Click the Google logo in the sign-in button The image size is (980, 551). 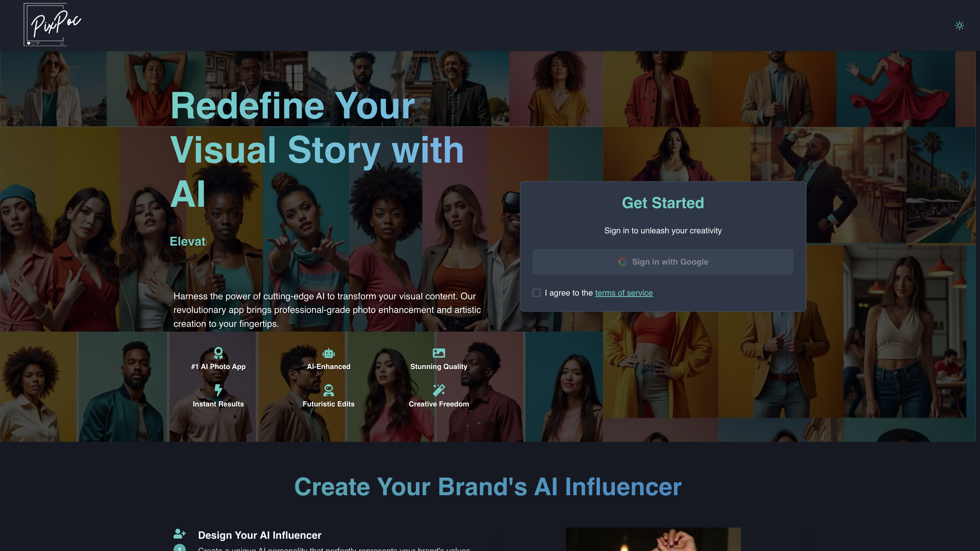pyautogui.click(x=623, y=262)
